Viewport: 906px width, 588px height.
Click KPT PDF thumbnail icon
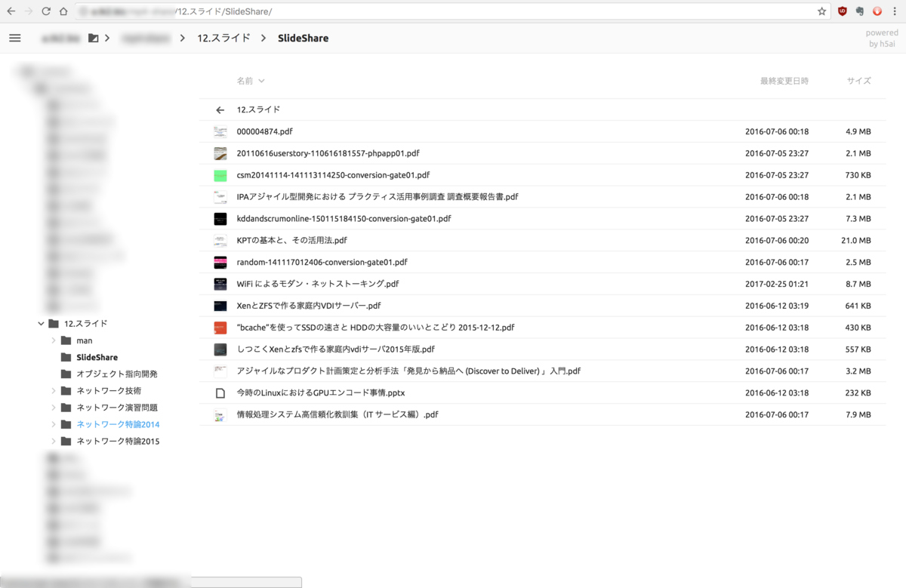pos(220,241)
